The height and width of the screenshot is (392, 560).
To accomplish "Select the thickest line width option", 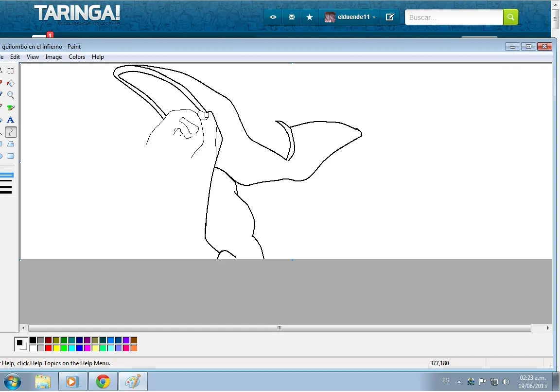I will [6, 193].
